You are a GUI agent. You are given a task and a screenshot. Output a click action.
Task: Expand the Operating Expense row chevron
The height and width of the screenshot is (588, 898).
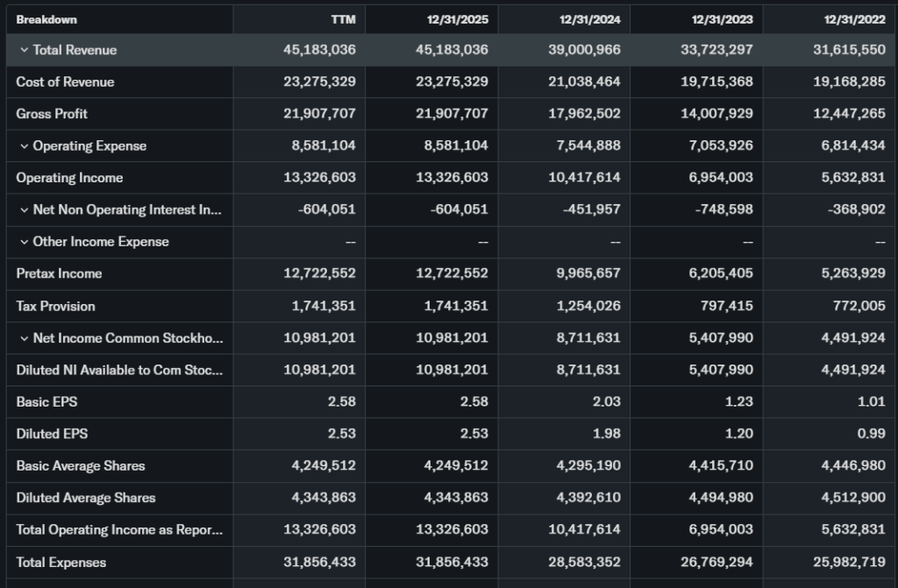pos(24,146)
